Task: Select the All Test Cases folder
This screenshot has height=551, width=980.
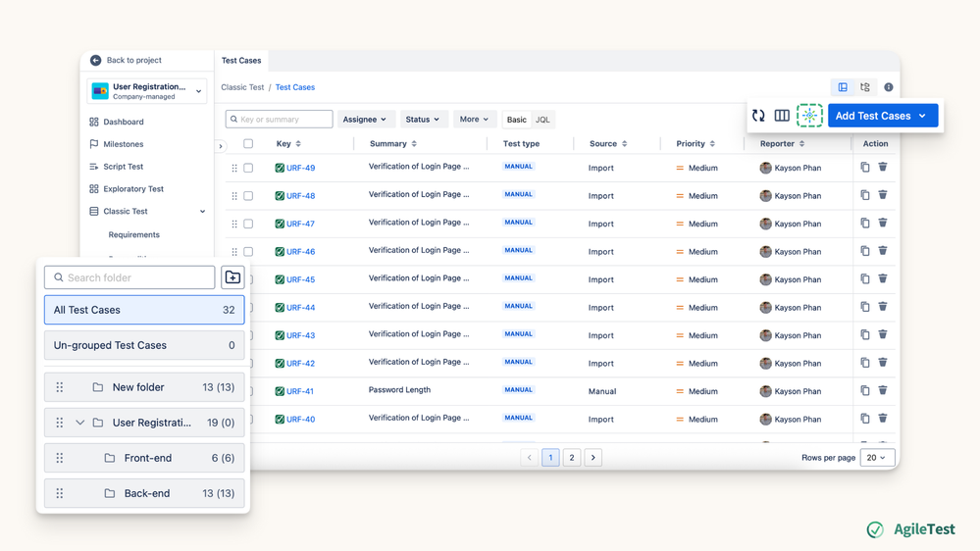Action: tap(144, 310)
